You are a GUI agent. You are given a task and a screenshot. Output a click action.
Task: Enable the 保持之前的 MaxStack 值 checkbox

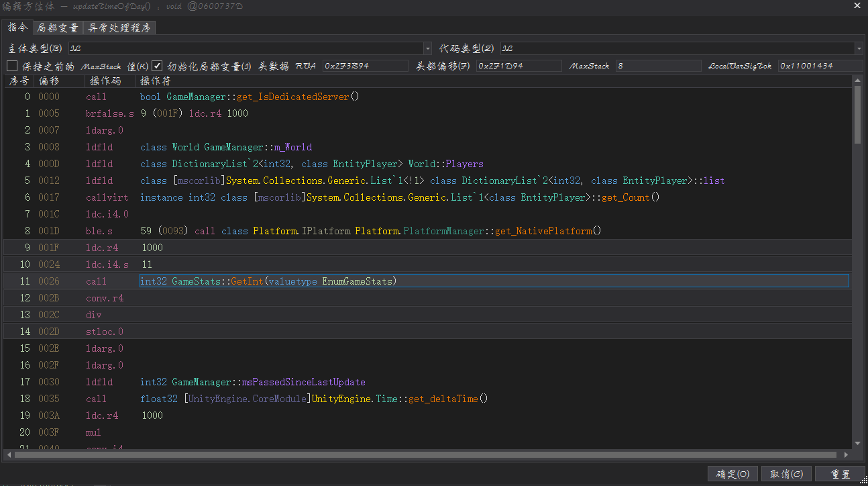12,66
